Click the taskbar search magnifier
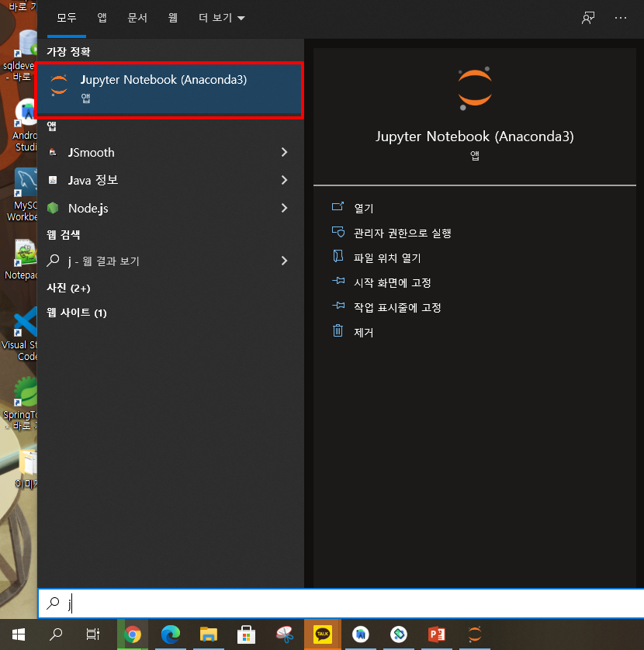This screenshot has width=644, height=650. [56, 634]
